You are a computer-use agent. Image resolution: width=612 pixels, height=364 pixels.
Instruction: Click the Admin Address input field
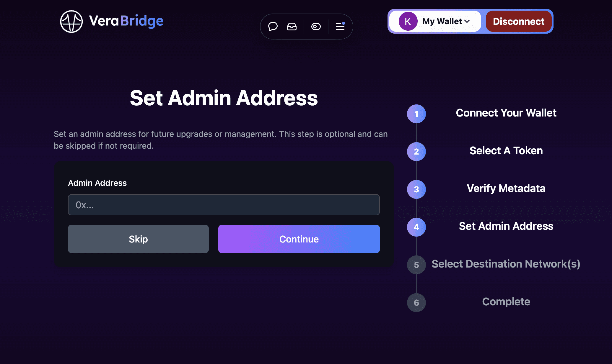tap(224, 204)
